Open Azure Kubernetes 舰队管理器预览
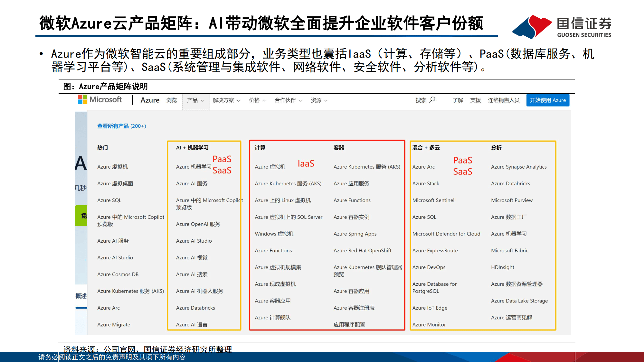This screenshot has width=644, height=362. (368, 271)
